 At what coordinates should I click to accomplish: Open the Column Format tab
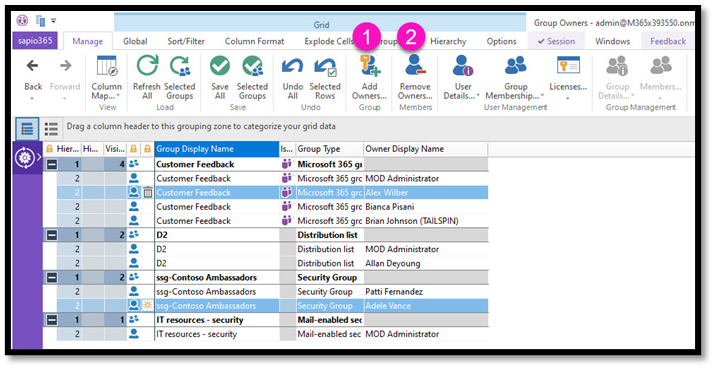coord(254,41)
